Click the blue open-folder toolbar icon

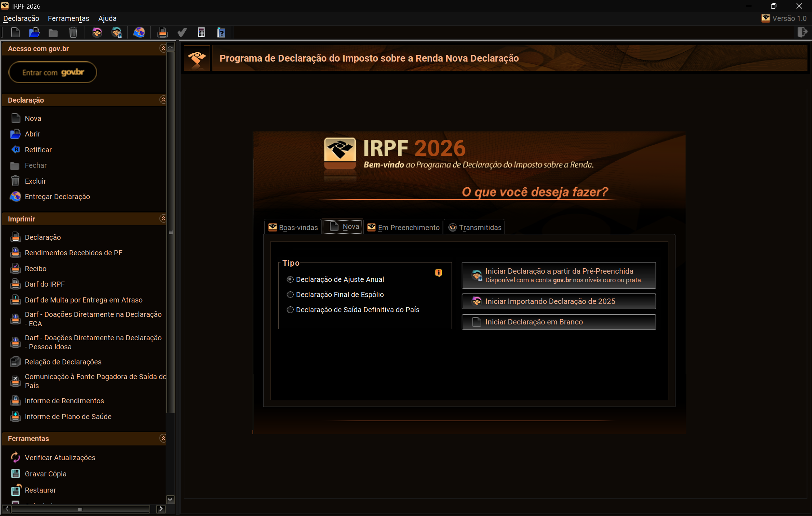click(34, 33)
